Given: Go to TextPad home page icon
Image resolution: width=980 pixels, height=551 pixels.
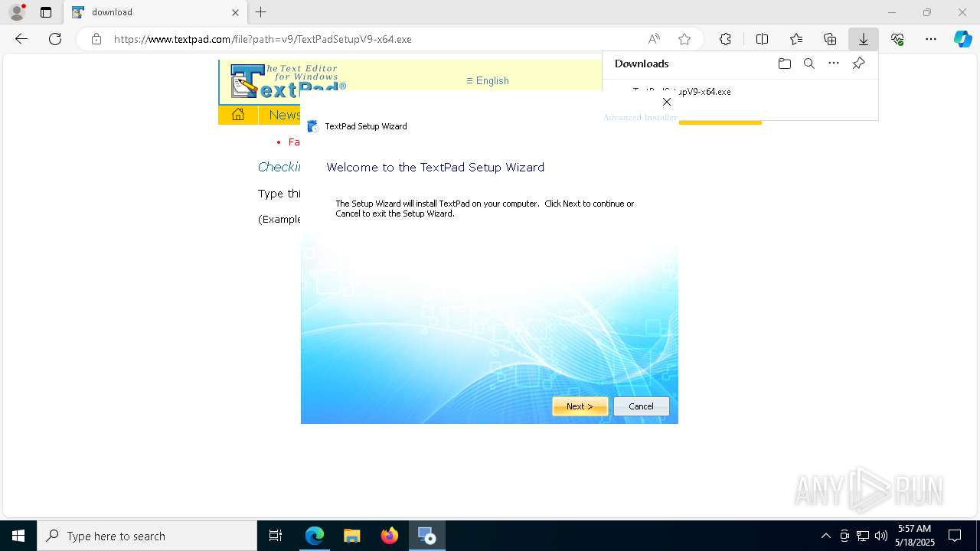Looking at the screenshot, I should [x=238, y=115].
